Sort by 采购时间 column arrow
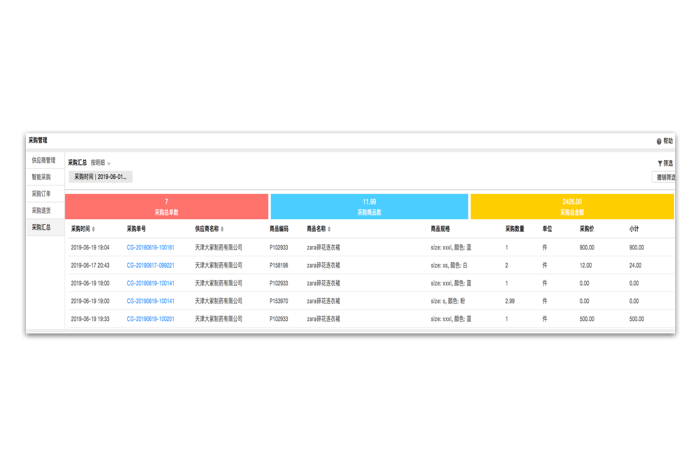 (x=93, y=229)
